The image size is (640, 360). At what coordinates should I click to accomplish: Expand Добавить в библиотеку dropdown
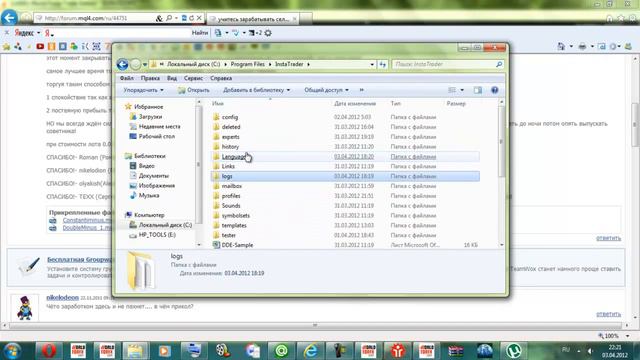tap(256, 90)
